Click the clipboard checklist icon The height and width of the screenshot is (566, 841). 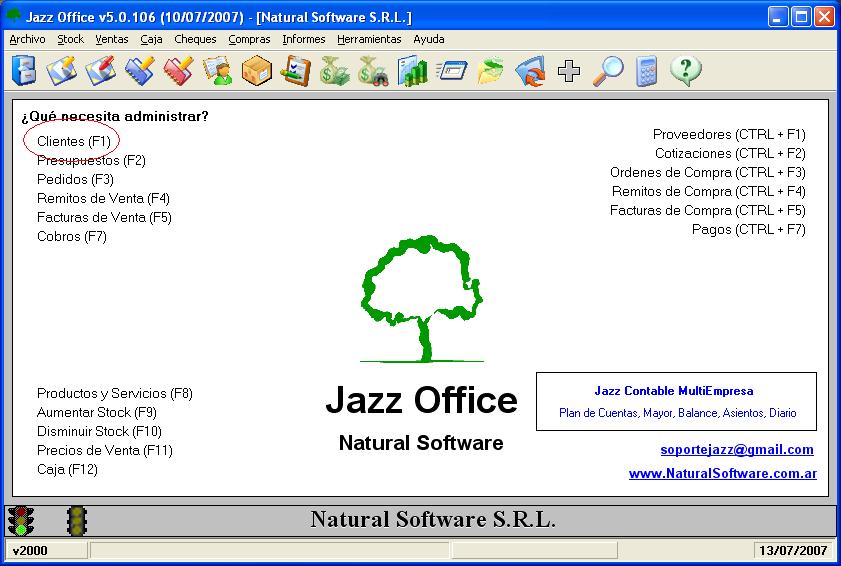click(x=296, y=70)
